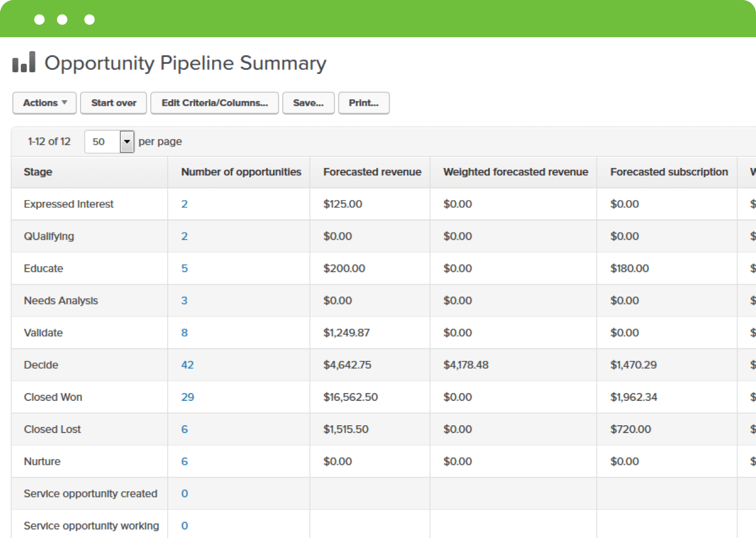Click Weighted forecasted revenue column header
Screen dimensions: 756x538
(515, 172)
